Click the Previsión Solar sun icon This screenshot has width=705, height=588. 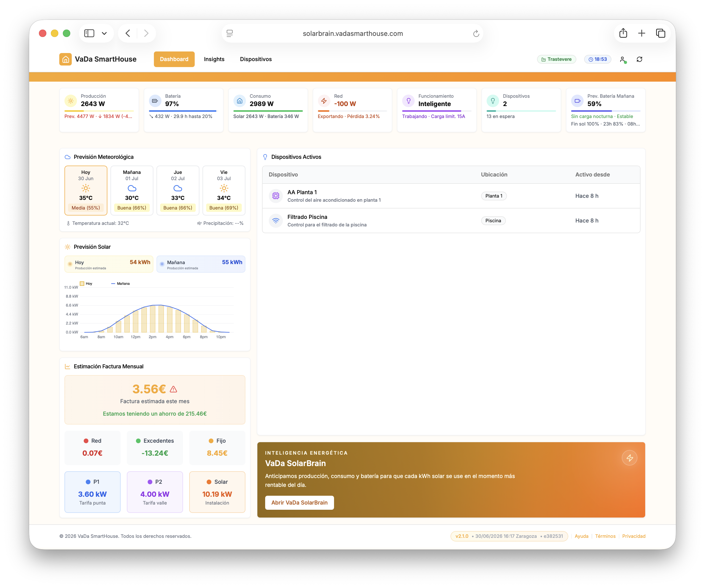[68, 247]
